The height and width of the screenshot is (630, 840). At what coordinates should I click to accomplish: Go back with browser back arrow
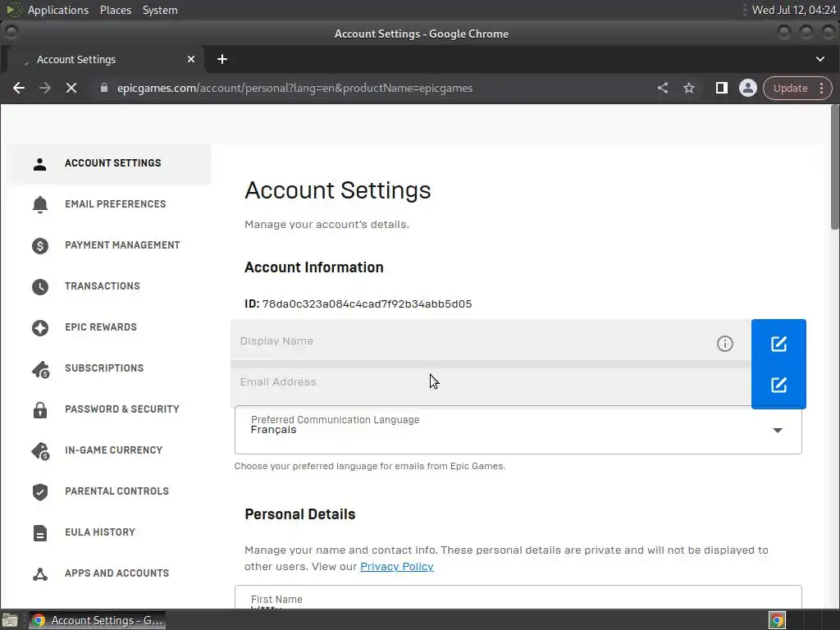point(19,88)
